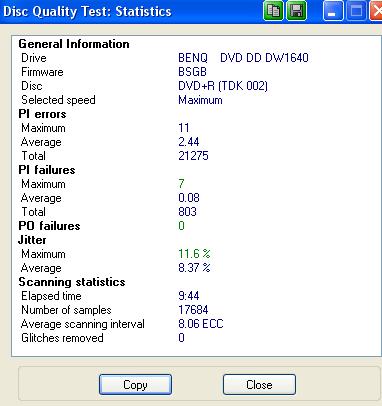The height and width of the screenshot is (406, 382).
Task: Click PI failures maximum value 7
Action: [x=181, y=184]
